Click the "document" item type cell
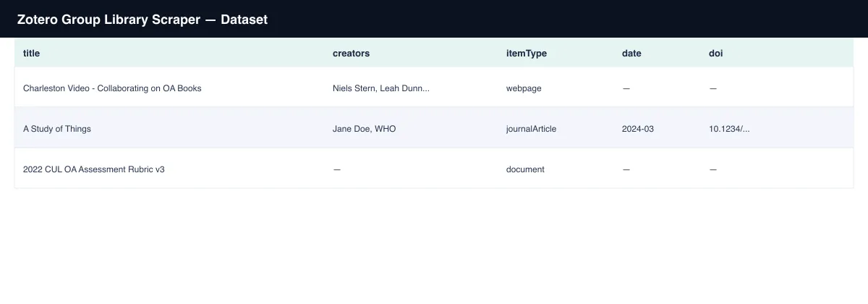 [x=525, y=169]
